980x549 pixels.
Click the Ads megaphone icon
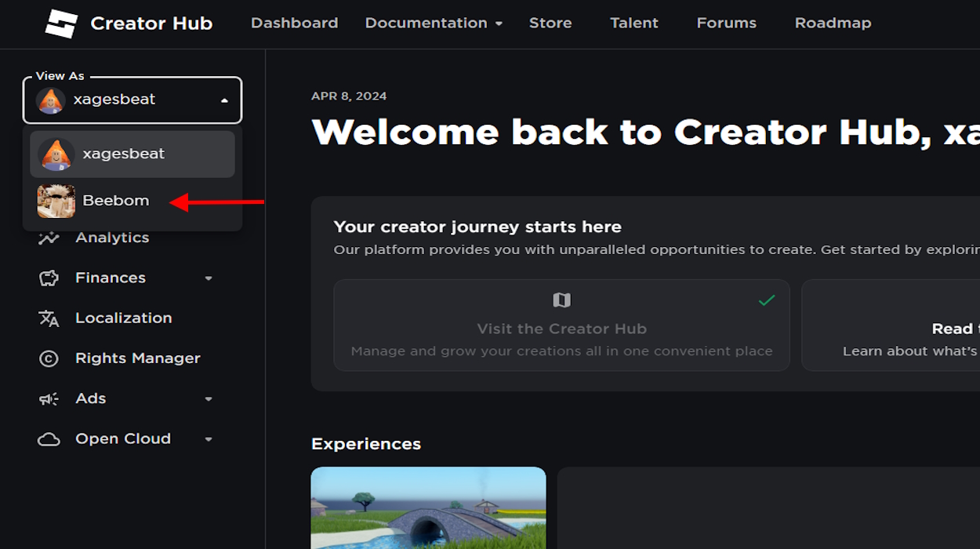click(49, 399)
